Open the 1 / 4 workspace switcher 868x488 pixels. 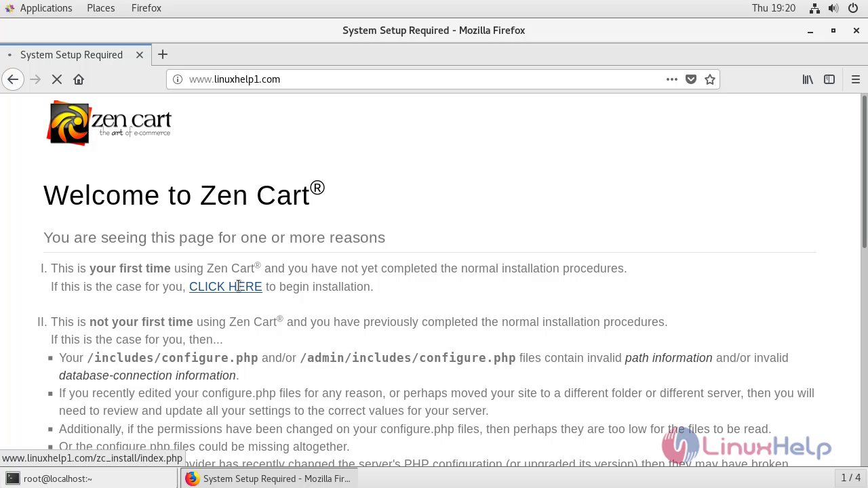[850, 478]
